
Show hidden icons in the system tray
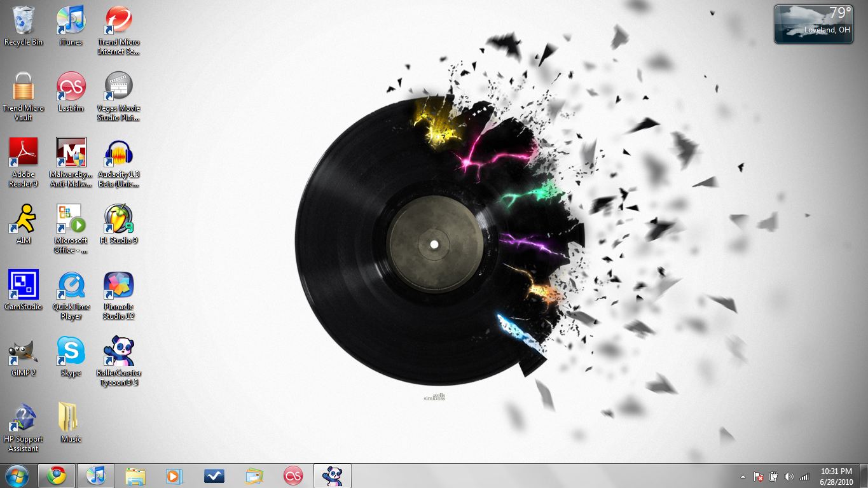(743, 477)
